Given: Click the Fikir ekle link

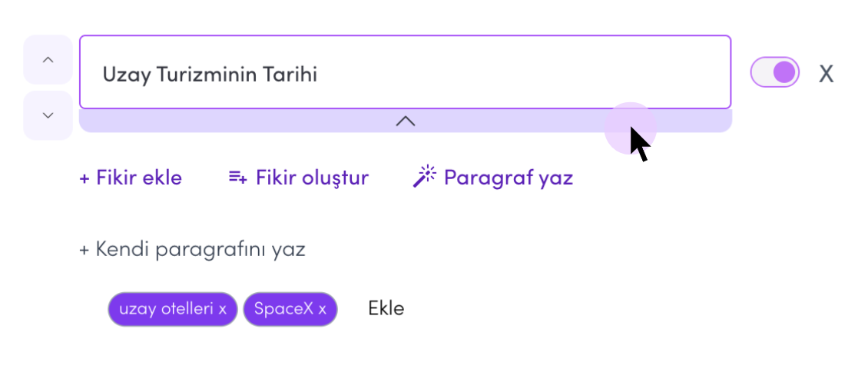Looking at the screenshot, I should click(x=131, y=178).
